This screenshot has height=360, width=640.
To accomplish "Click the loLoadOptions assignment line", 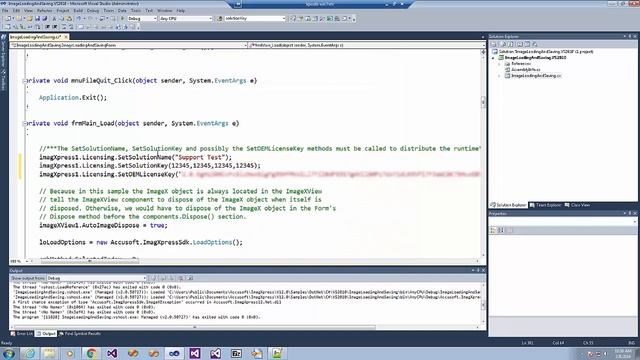I will (x=141, y=242).
